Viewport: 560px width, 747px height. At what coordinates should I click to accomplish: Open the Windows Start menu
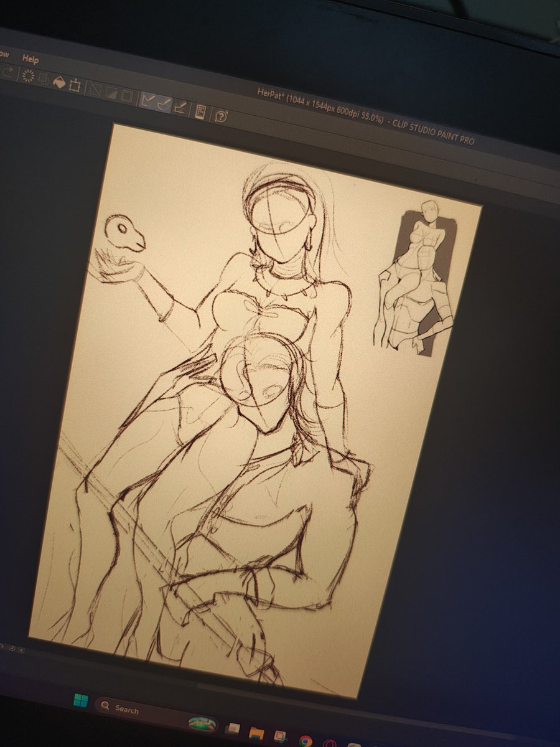click(x=81, y=701)
